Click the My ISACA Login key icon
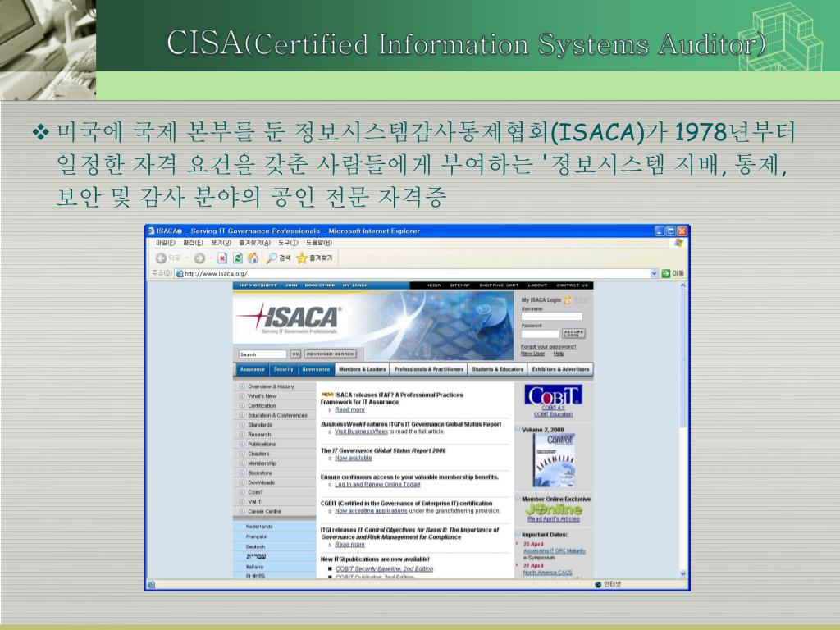This screenshot has height=630, width=840. (568, 299)
